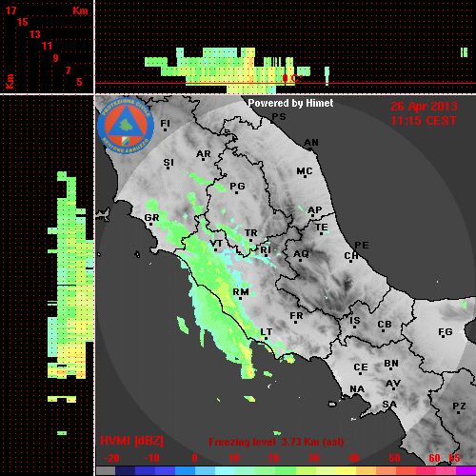Click the date text 26 Apr 2013
Viewport: 476px width, 476px height.
click(x=424, y=107)
